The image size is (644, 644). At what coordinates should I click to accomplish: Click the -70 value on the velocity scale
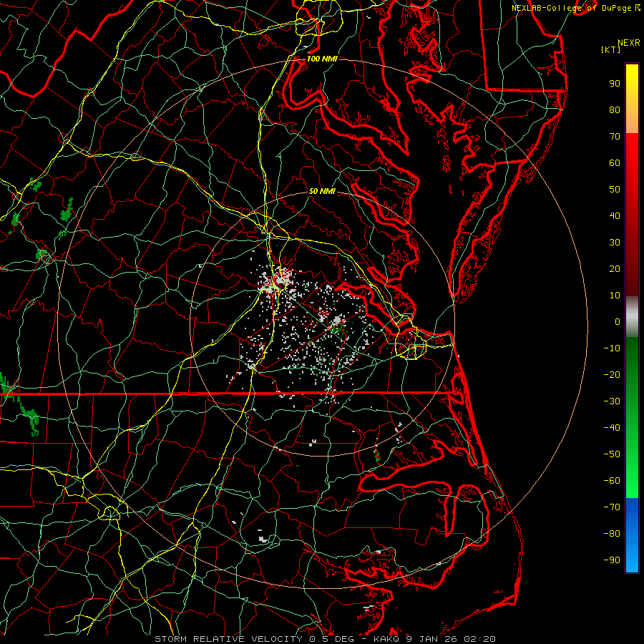click(612, 507)
